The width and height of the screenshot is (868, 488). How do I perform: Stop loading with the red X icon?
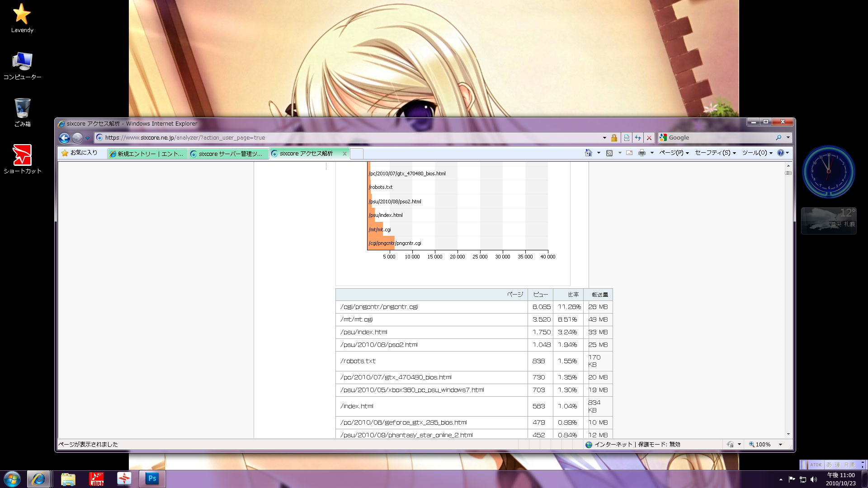tap(649, 138)
